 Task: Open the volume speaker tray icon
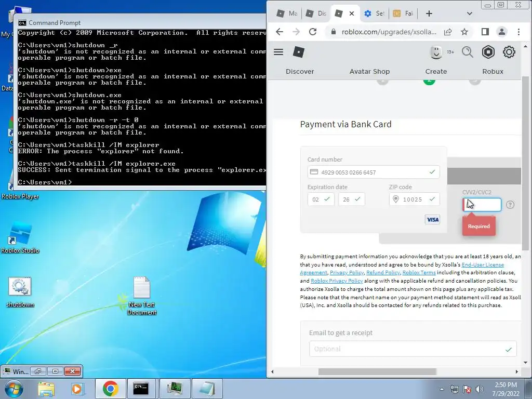pos(480,389)
